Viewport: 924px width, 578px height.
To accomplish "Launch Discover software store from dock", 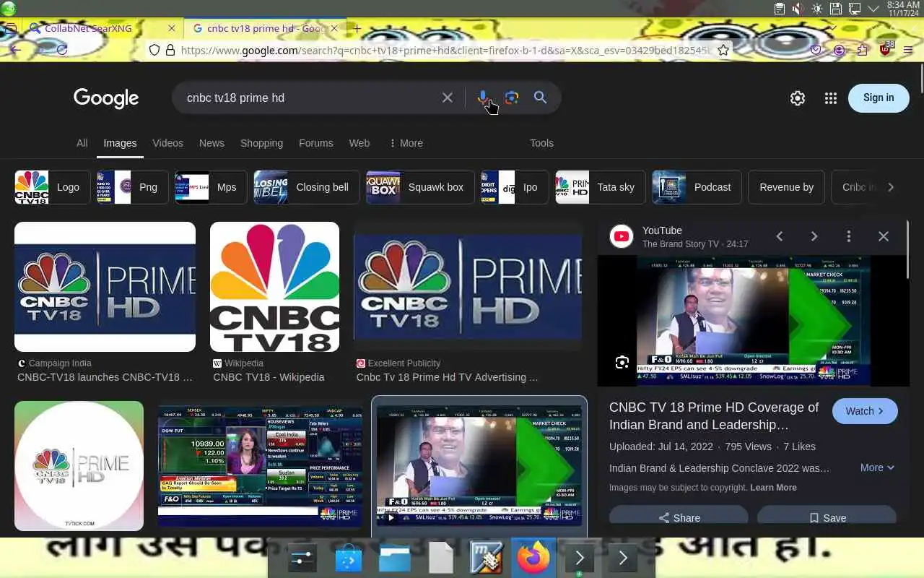I will [349, 558].
